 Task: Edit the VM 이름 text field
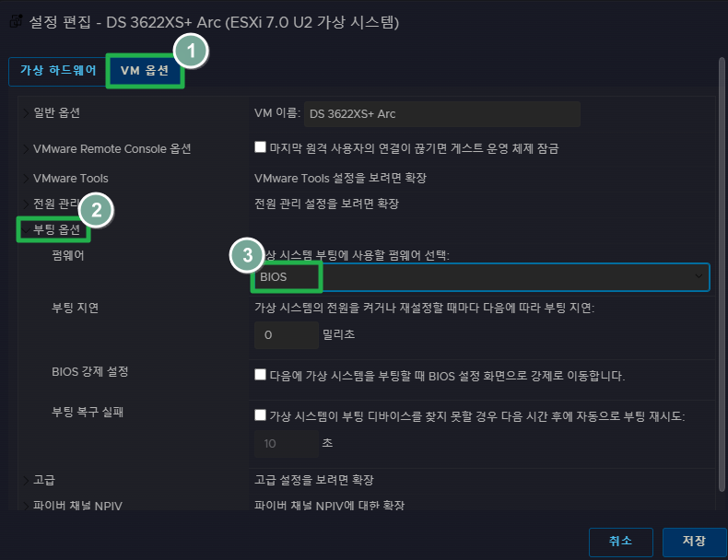(x=442, y=113)
